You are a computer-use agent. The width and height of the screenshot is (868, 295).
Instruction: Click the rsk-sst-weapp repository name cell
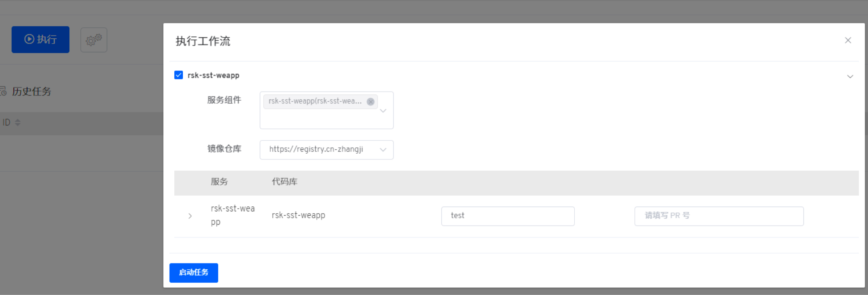298,215
